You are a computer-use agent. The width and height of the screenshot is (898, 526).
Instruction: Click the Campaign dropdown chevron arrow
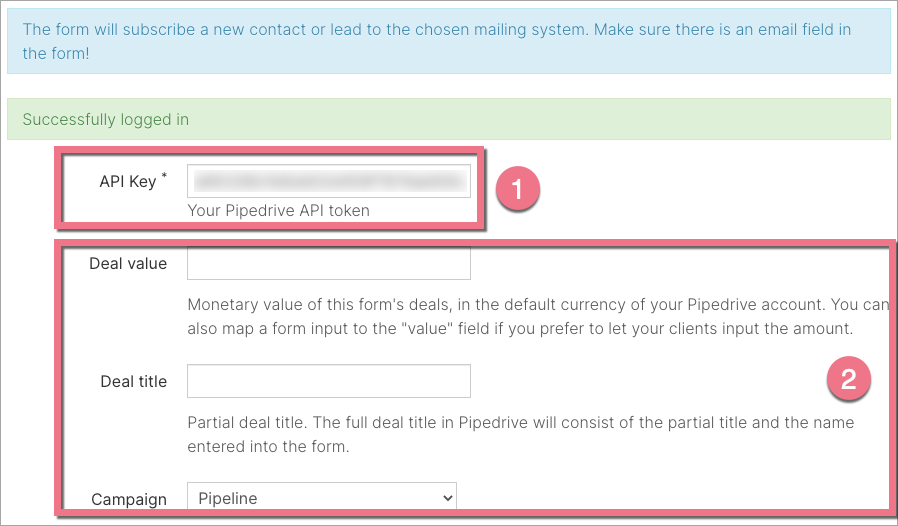445,497
